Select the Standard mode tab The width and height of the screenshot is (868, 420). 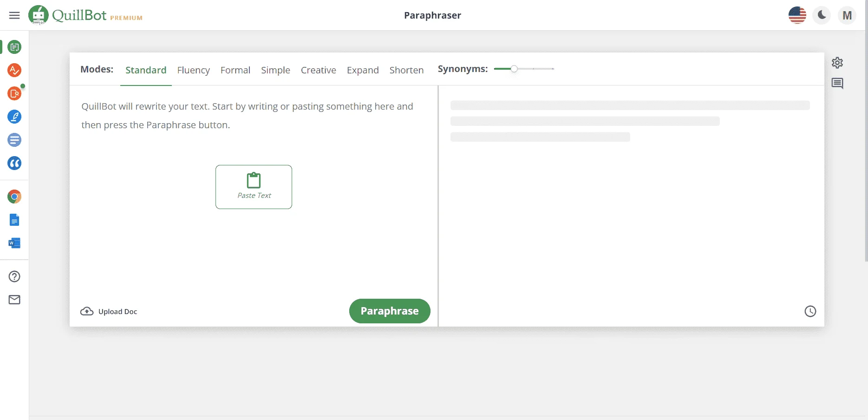point(146,70)
